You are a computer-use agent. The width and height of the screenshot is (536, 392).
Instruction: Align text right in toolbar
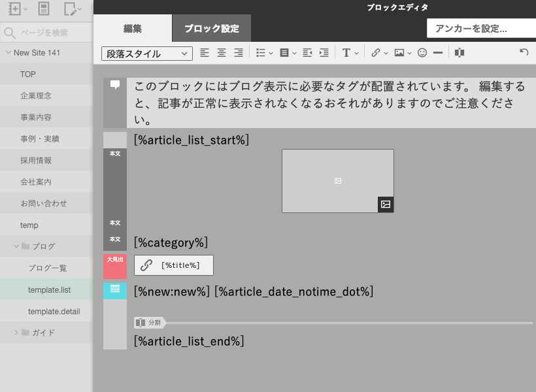(239, 53)
